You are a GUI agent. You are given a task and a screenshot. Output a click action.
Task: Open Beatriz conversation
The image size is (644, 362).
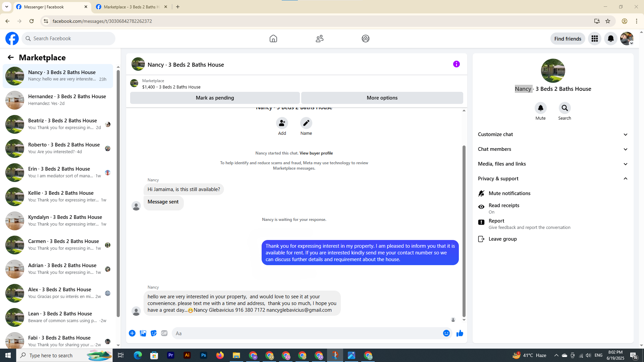[58, 124]
